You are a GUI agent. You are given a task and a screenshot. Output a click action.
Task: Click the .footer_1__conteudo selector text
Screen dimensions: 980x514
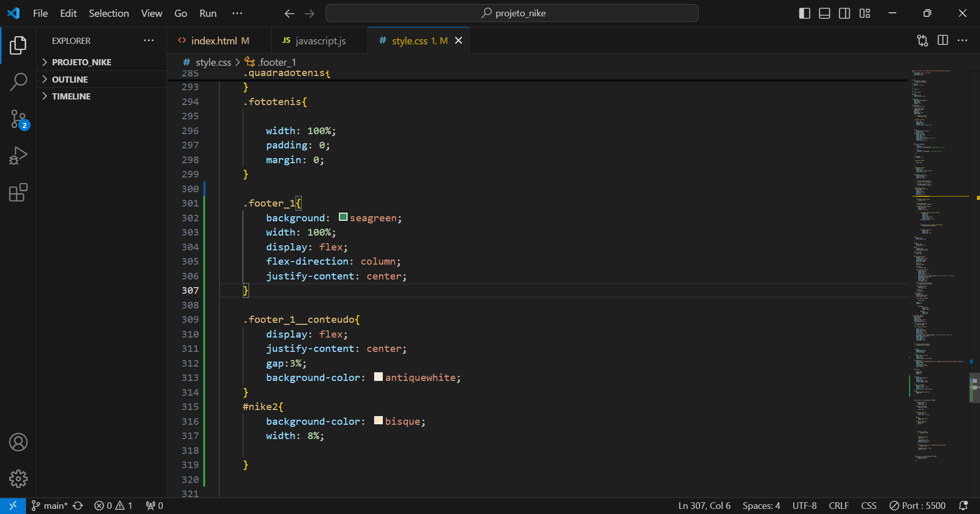click(301, 320)
